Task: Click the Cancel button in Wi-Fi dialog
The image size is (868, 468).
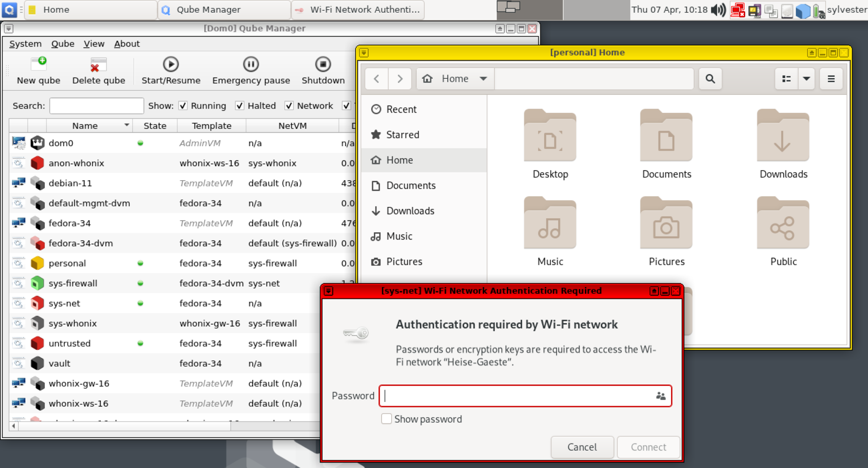Action: pos(582,447)
